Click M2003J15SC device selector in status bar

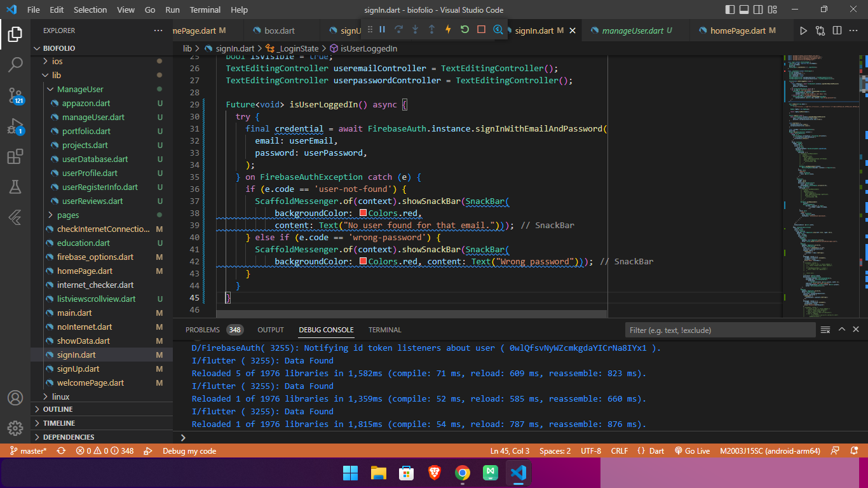[770, 451]
